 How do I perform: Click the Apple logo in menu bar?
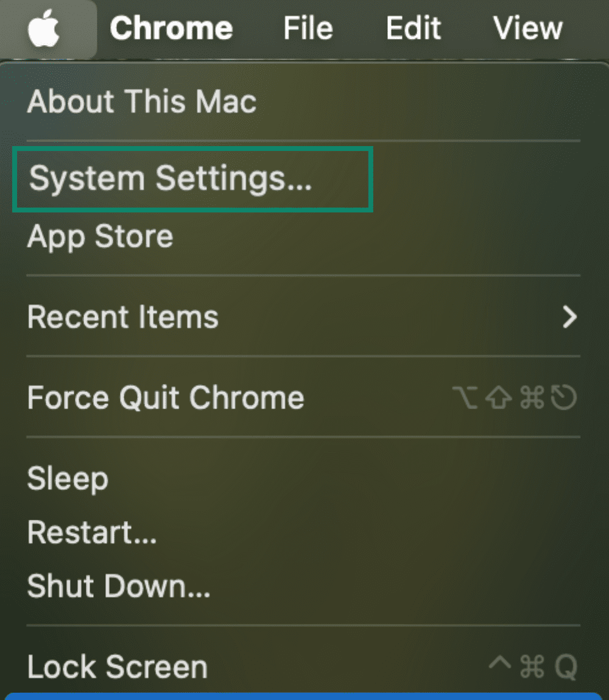coord(48,27)
